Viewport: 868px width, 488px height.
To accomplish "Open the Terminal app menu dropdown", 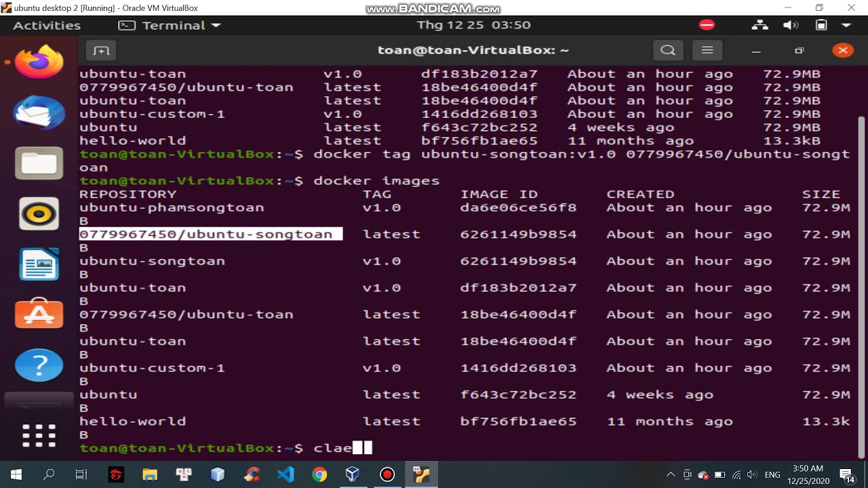I will point(170,25).
